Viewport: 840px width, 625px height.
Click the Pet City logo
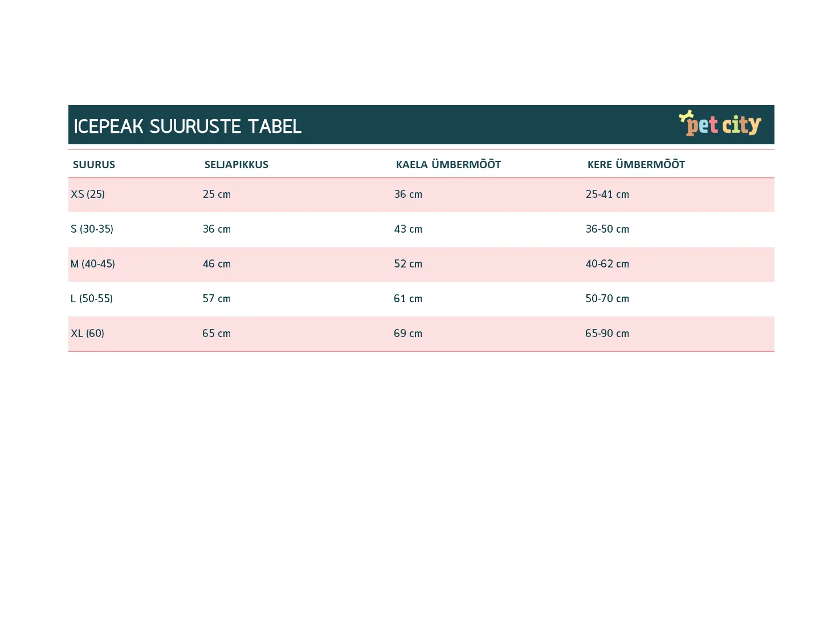pyautogui.click(x=720, y=123)
